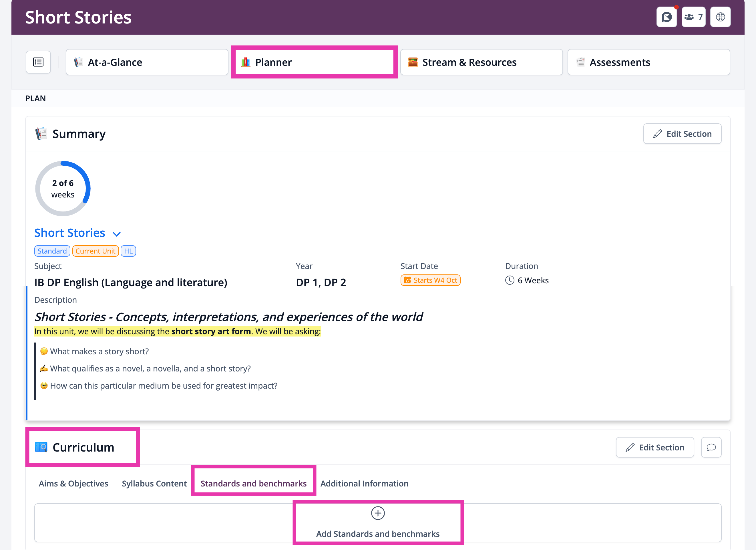Click the 'DP 1, DP 2' year value

321,282
